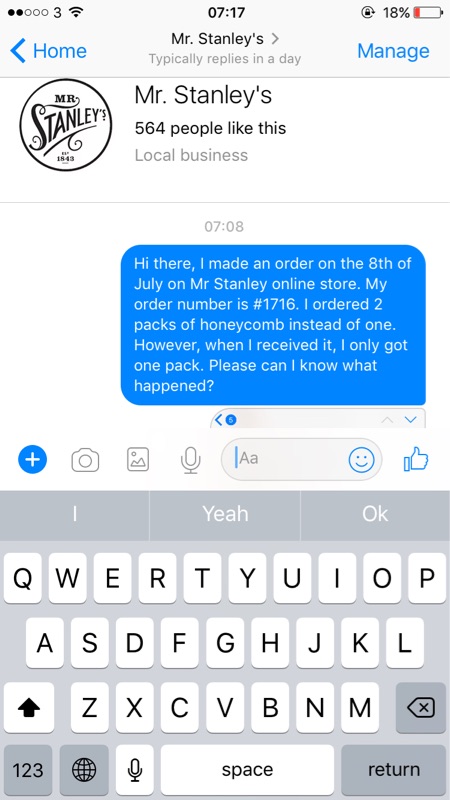Tap the microphone voice message icon

click(190, 460)
